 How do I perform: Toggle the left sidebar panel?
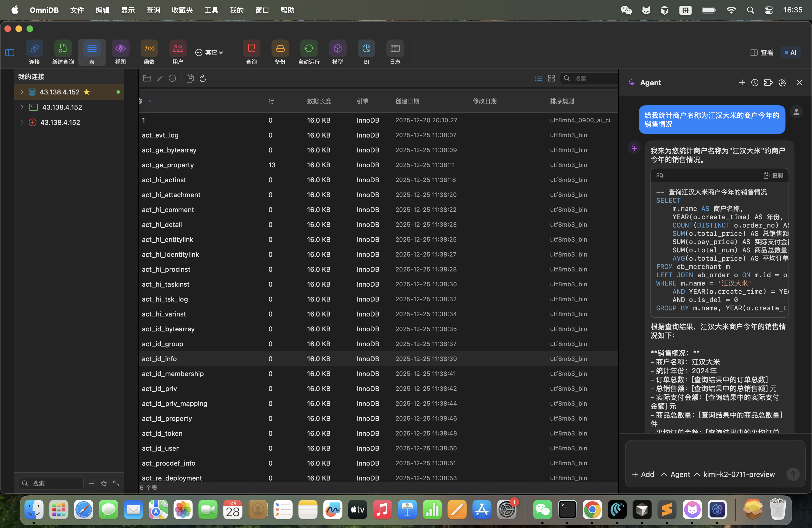10,52
